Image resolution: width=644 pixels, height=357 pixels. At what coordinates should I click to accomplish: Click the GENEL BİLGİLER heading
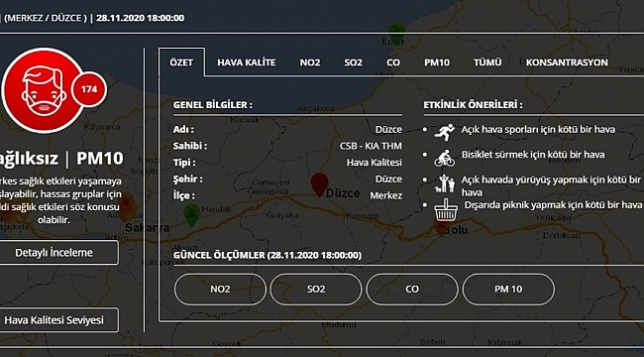coord(212,105)
